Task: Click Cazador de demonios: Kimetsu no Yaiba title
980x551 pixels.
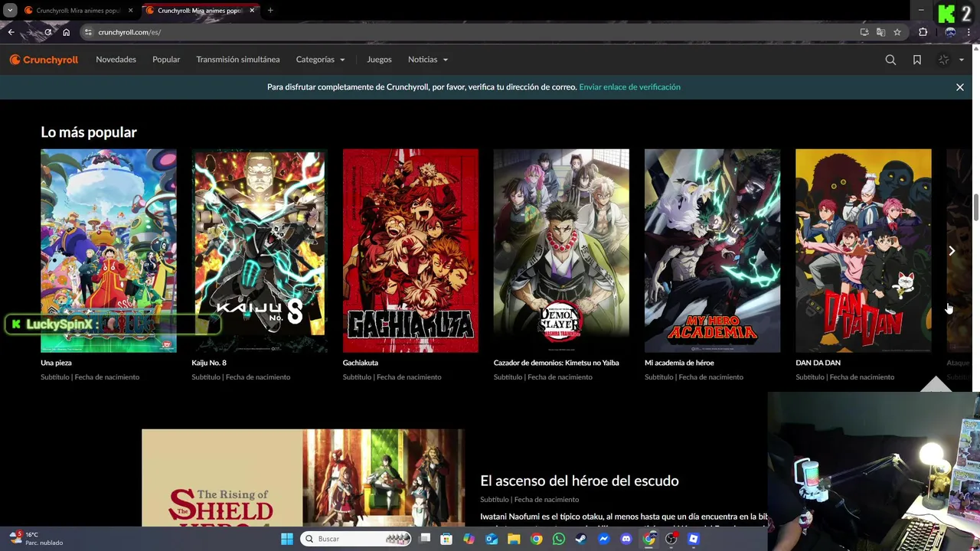Action: pos(556,363)
